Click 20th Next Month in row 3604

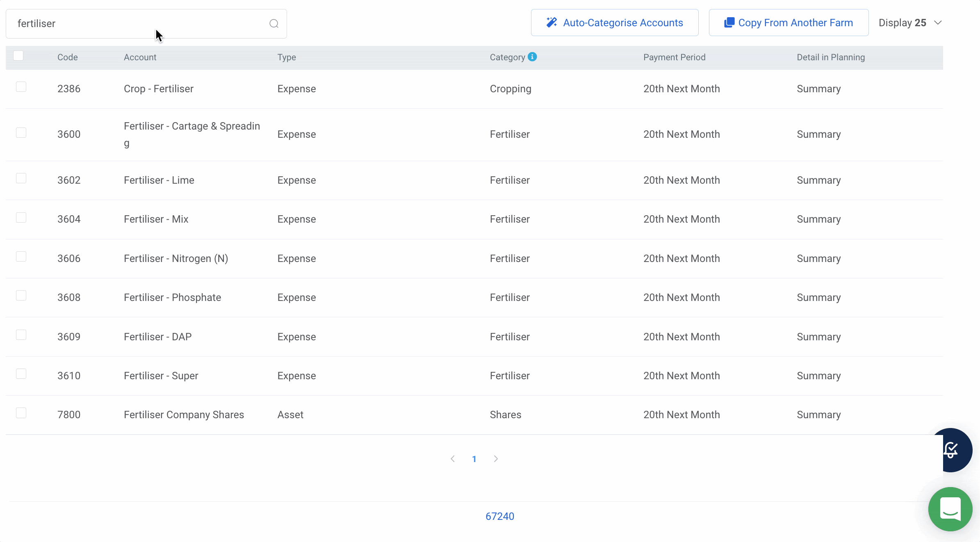click(681, 219)
